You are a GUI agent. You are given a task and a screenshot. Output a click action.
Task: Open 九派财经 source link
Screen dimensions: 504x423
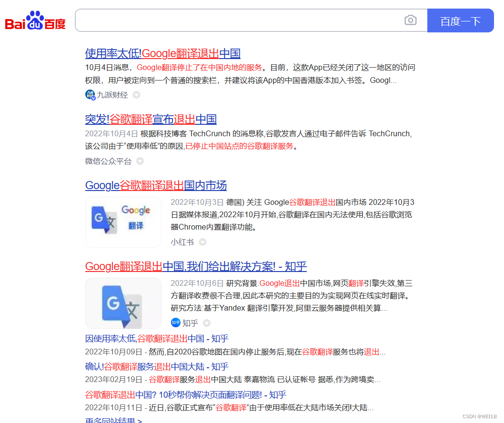[x=112, y=95]
